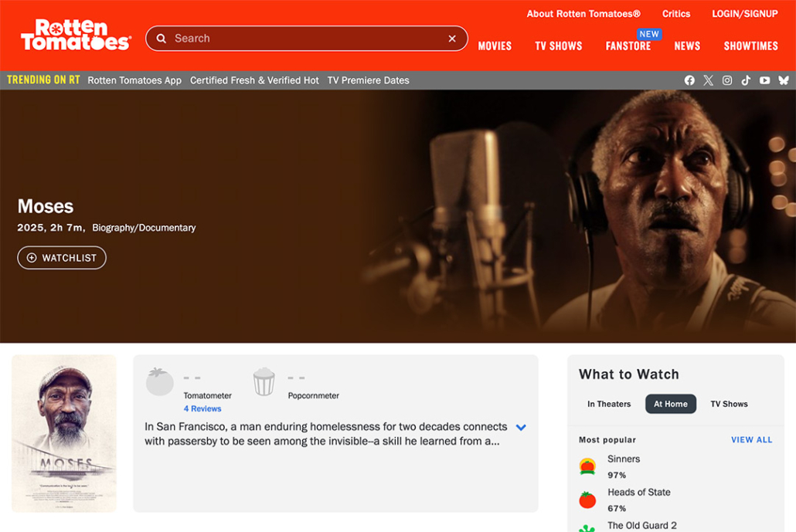Select the TV Shows filter pill
Viewport: 796px width, 532px height.
tap(729, 404)
